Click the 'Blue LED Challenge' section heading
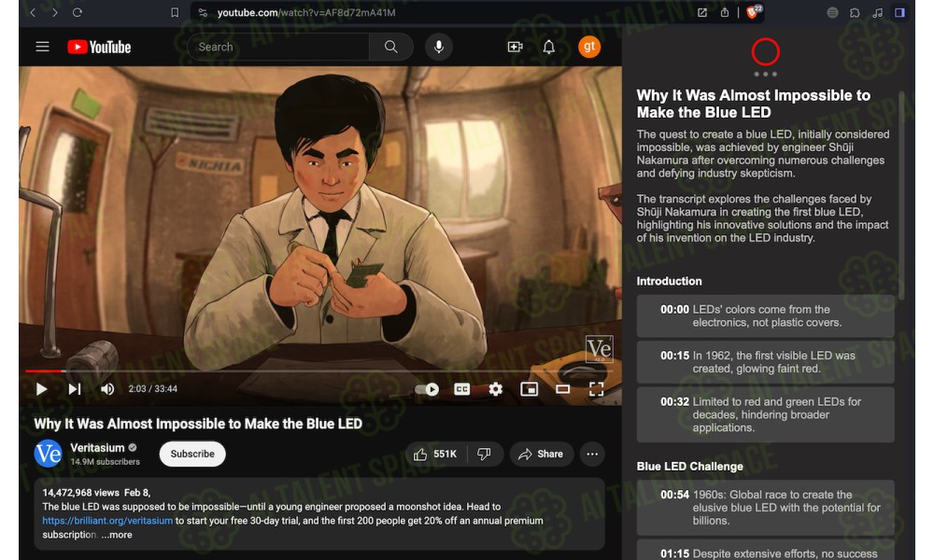The height and width of the screenshot is (560, 934). [690, 467]
